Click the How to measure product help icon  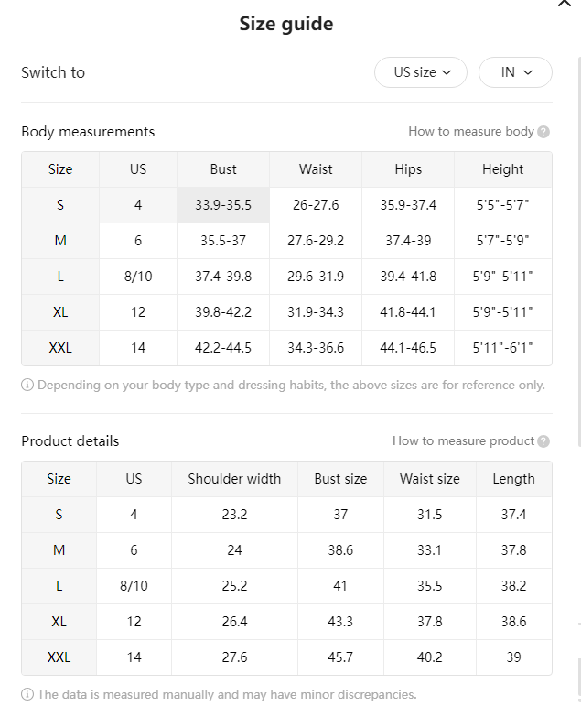(543, 441)
